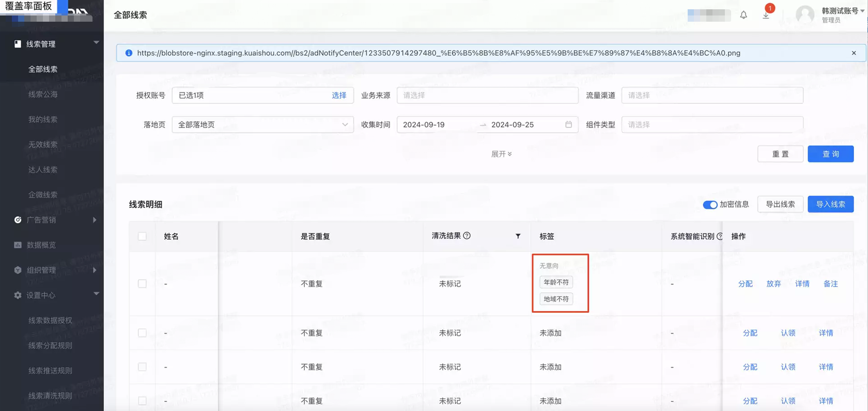Screen dimensions: 868x411
Task: Check the third row's checkbox
Action: [142, 367]
